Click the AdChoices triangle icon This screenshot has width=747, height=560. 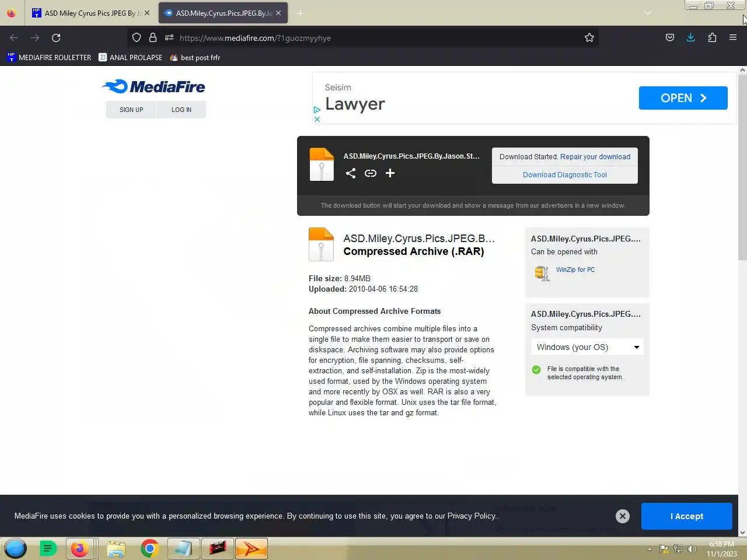(x=317, y=110)
